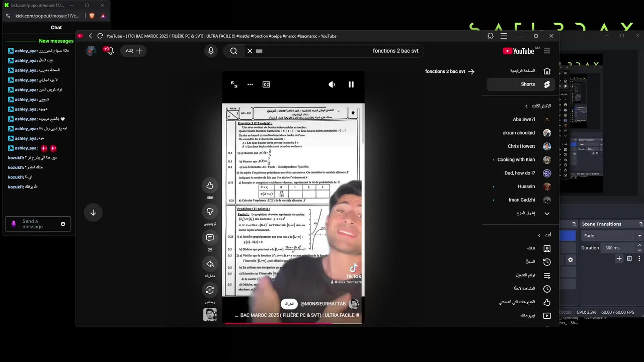Click the YouTube search magnifier icon
The height and width of the screenshot is (362, 644).
234,51
